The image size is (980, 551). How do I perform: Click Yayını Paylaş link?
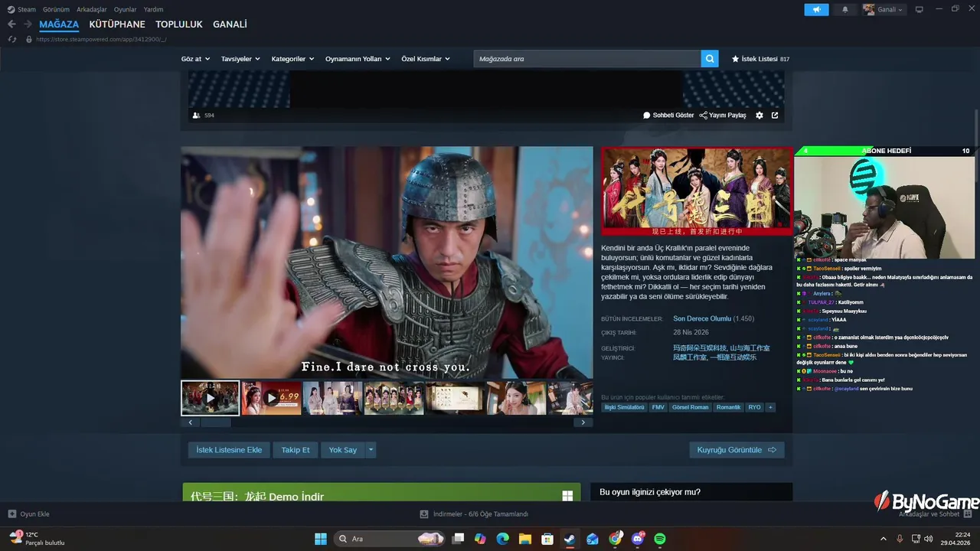click(x=723, y=116)
